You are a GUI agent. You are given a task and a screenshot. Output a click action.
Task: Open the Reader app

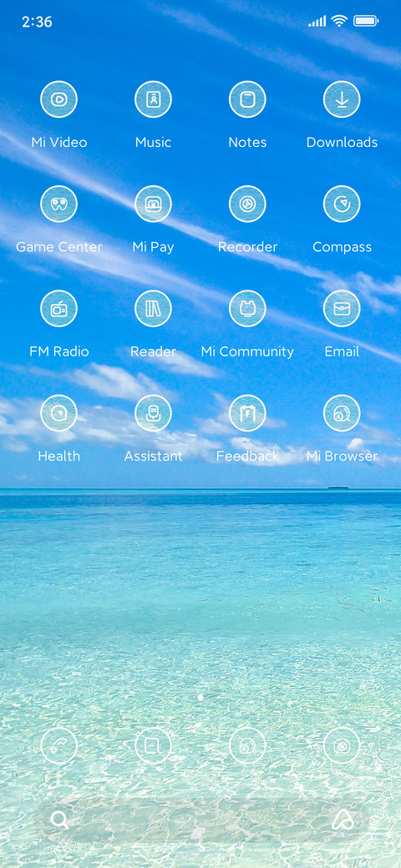(153, 309)
